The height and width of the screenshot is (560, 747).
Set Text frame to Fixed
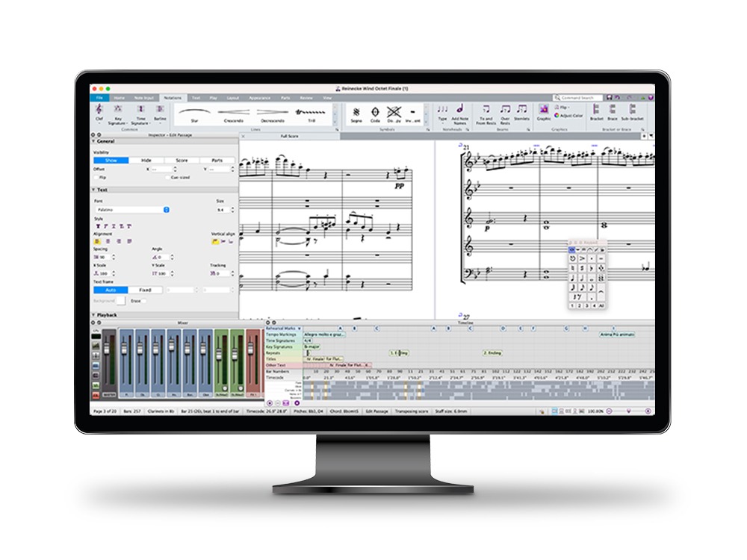click(x=146, y=290)
